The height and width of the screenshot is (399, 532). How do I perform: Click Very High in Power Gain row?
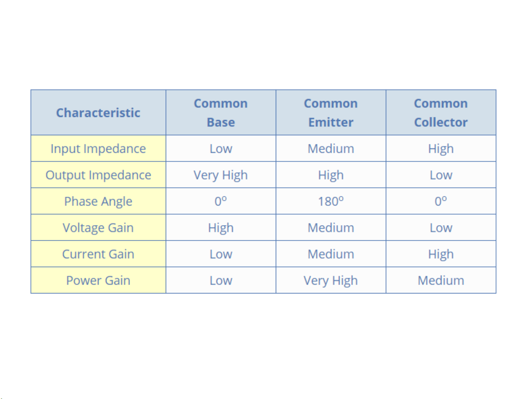331,281
